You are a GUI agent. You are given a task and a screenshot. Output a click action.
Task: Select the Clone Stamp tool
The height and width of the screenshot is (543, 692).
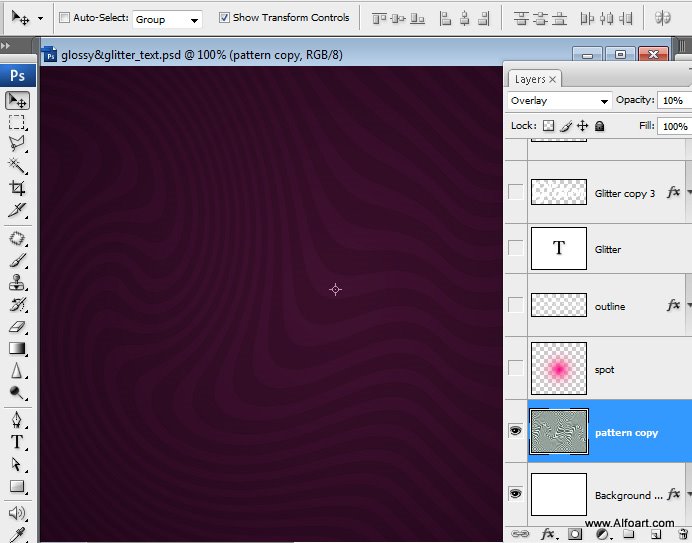pyautogui.click(x=17, y=282)
